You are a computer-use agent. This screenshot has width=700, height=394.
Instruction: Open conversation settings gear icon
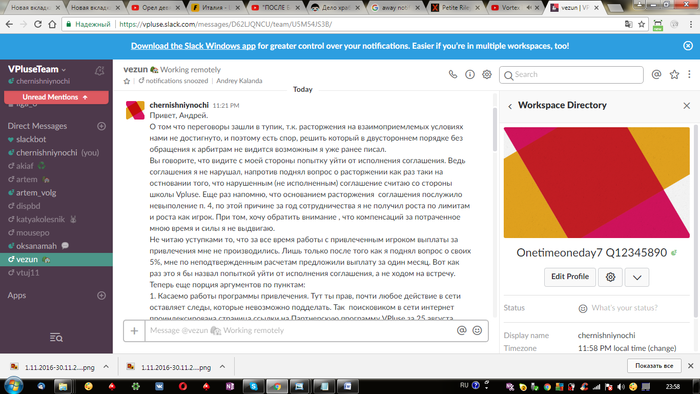[x=487, y=75]
